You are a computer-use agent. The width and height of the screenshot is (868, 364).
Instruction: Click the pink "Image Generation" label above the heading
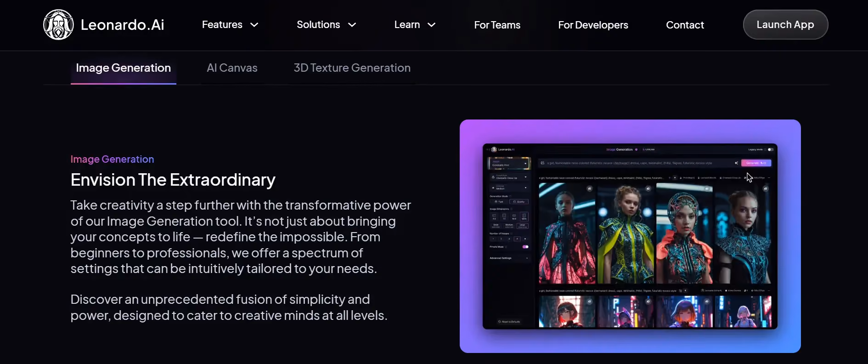[113, 159]
